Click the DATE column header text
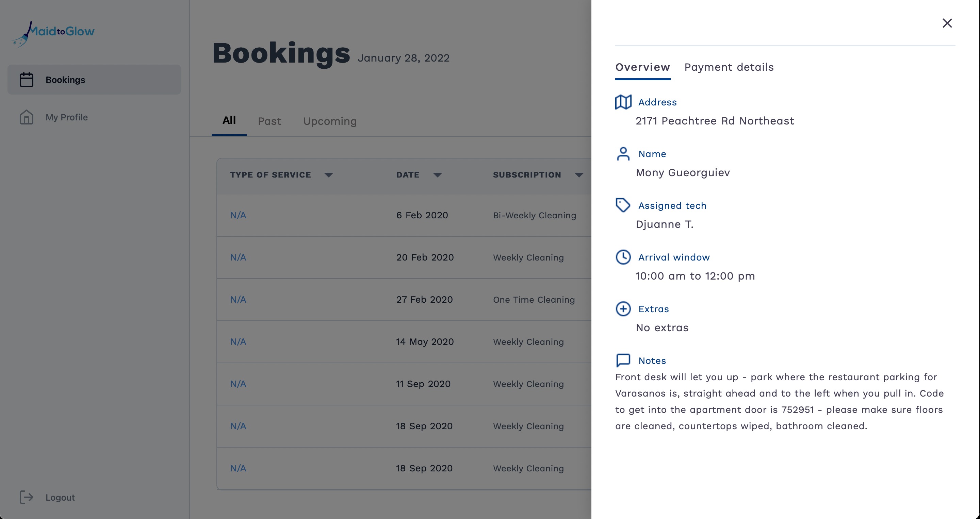 [408, 175]
